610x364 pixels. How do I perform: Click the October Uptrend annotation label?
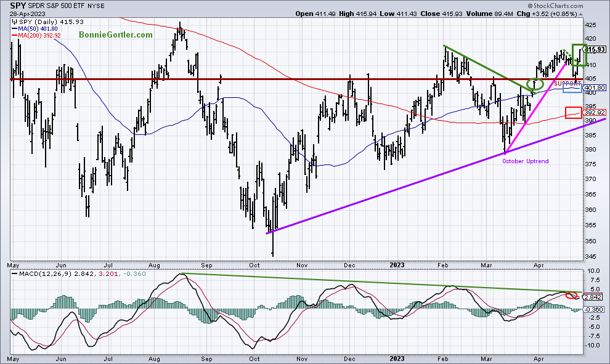[525, 161]
